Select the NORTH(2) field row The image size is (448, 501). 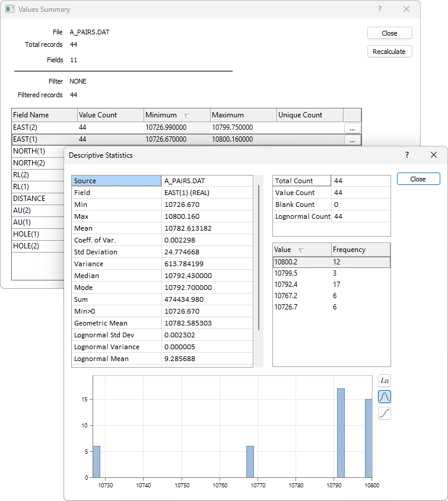[x=38, y=163]
